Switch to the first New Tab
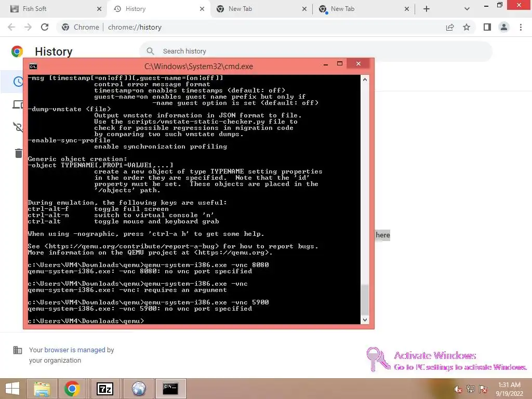The image size is (532, 399). point(261,9)
